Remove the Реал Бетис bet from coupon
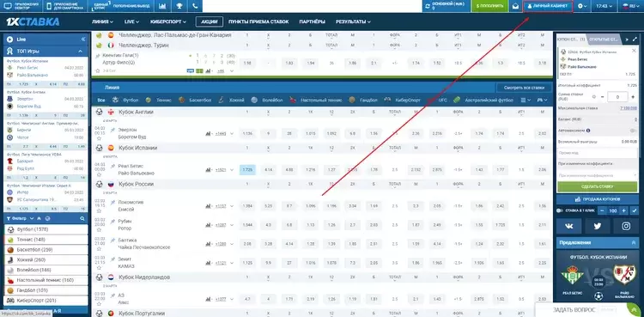The width and height of the screenshot is (644, 317). (x=635, y=50)
